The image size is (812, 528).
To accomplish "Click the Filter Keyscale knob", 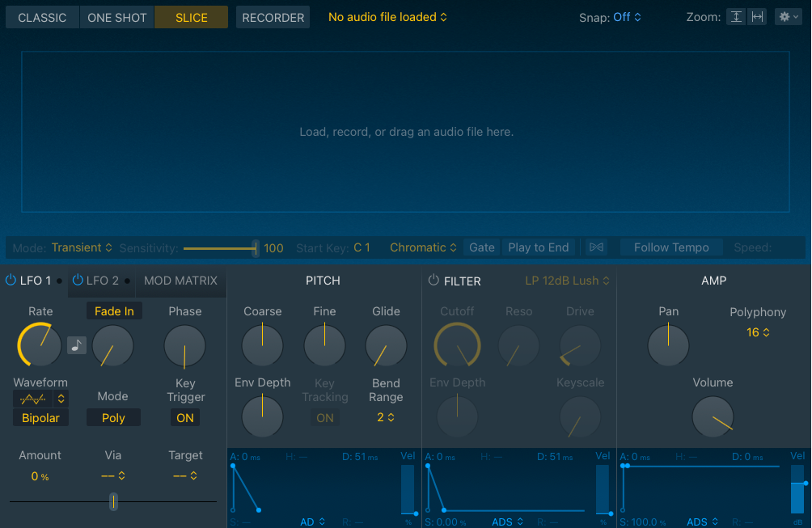I will pyautogui.click(x=580, y=416).
